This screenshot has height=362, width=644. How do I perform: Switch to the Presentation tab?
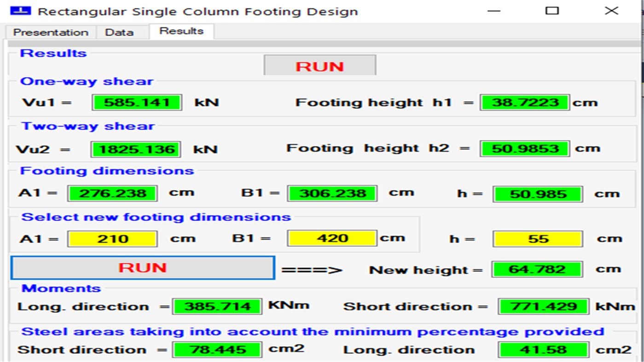point(50,32)
